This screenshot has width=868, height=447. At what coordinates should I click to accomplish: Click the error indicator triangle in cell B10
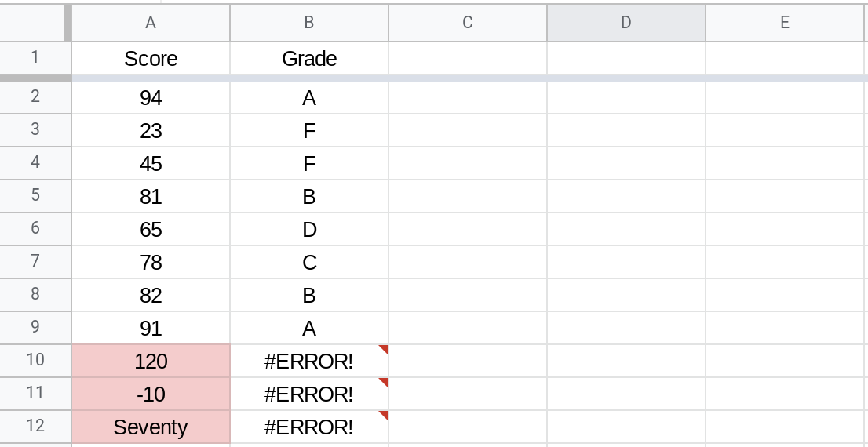coord(384,349)
